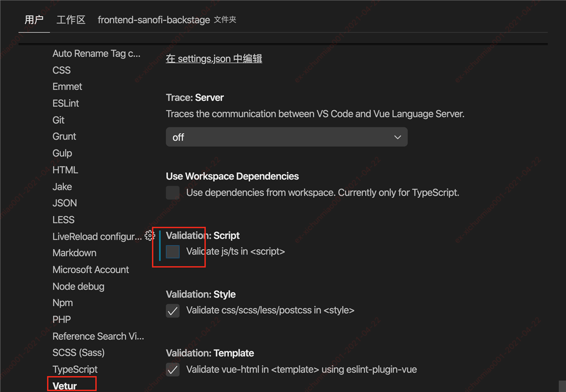The height and width of the screenshot is (392, 566).
Task: Open frontend-sanofi-backstage folder settings tab
Action: coord(167,19)
